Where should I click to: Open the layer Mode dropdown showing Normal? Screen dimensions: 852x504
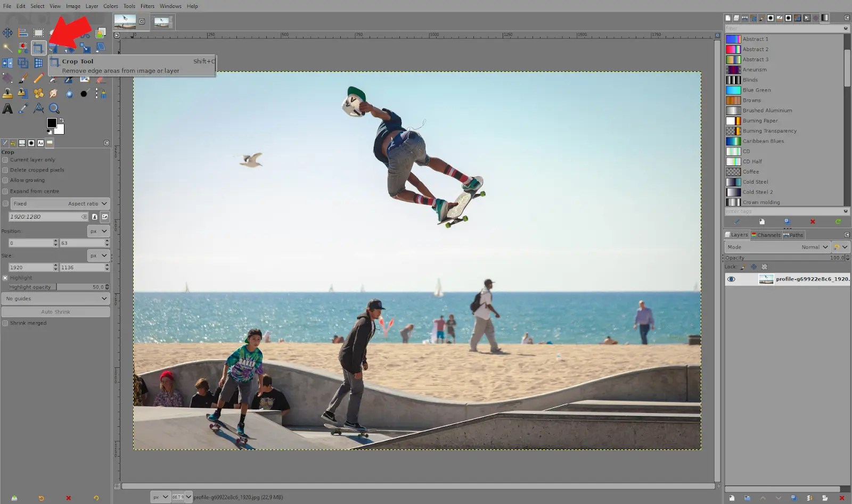[813, 246]
